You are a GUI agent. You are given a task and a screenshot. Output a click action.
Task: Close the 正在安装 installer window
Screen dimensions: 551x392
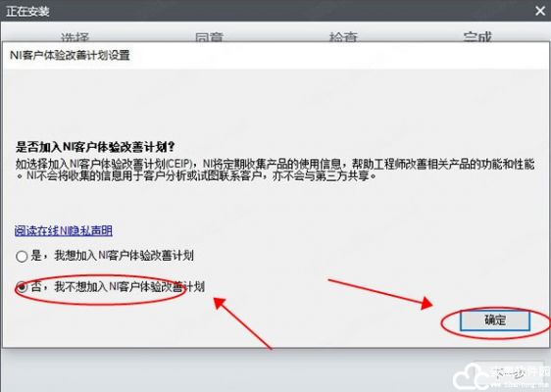coord(540,11)
